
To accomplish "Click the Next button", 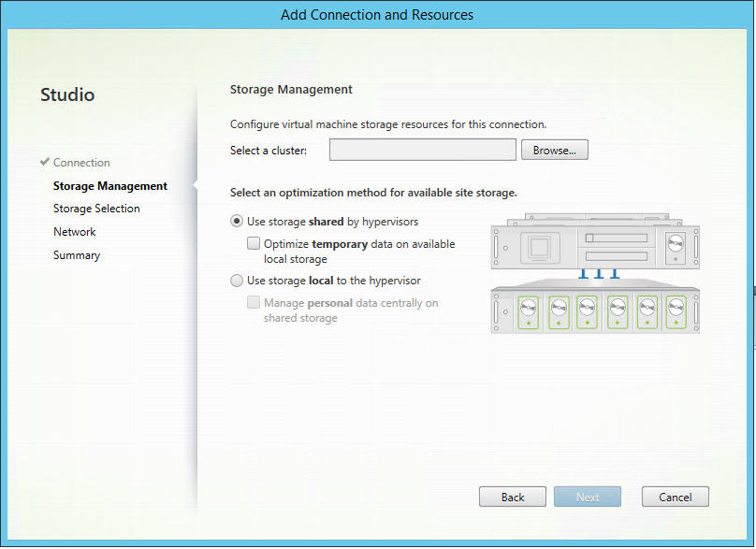I will pyautogui.click(x=588, y=497).
